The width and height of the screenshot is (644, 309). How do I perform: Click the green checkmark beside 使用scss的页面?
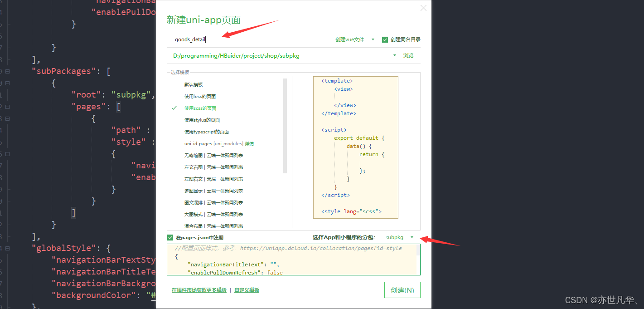[x=174, y=108]
